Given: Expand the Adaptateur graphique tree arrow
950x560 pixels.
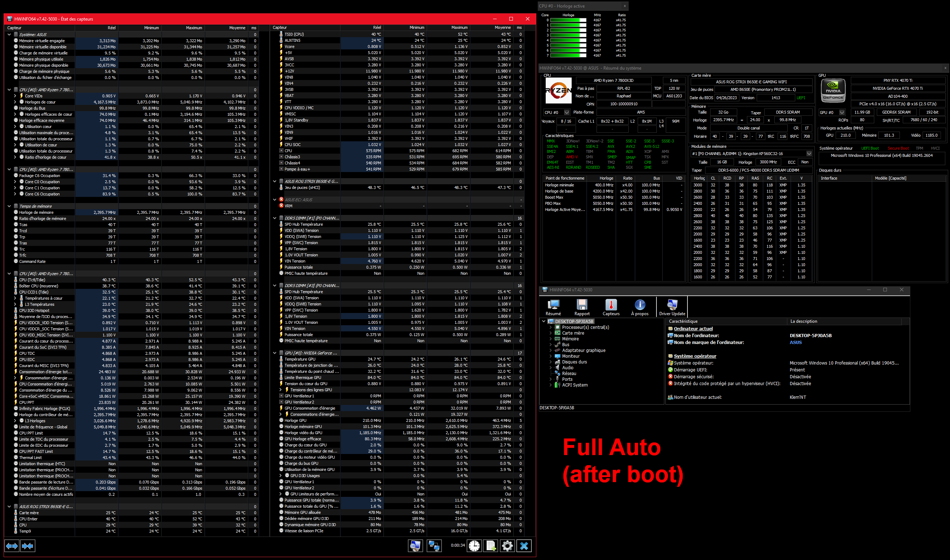Looking at the screenshot, I should (x=550, y=350).
